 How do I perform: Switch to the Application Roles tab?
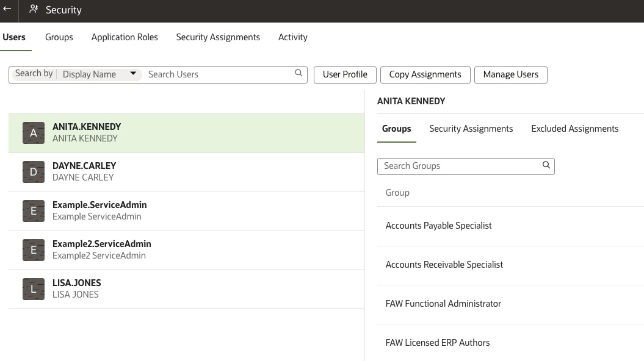point(125,37)
